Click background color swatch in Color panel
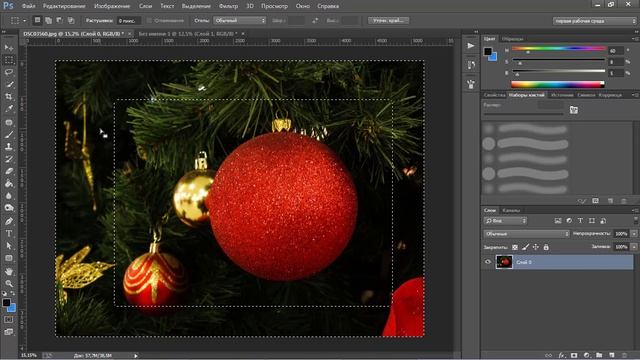Screen dimensions: 640x360 tap(493, 57)
